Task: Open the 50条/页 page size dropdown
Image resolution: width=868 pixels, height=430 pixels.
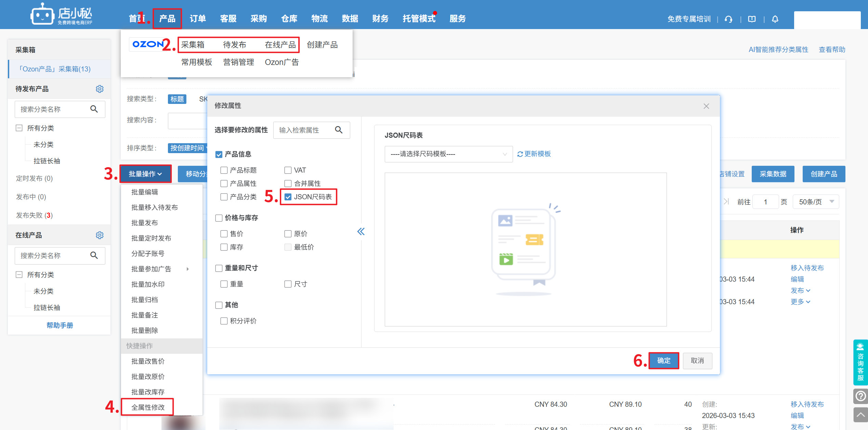Action: coord(816,202)
